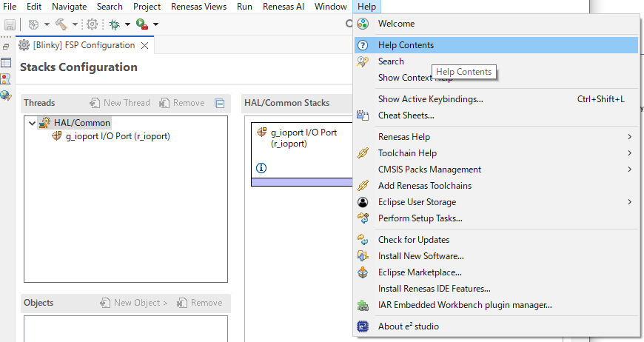Click Remove in the Threads panel
The width and height of the screenshot is (644, 342).
[182, 103]
